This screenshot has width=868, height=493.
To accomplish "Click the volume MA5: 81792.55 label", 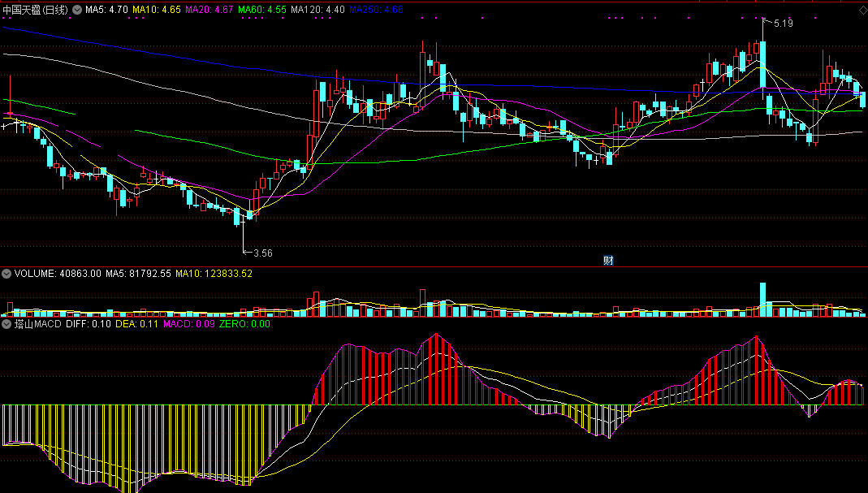I will tap(138, 274).
